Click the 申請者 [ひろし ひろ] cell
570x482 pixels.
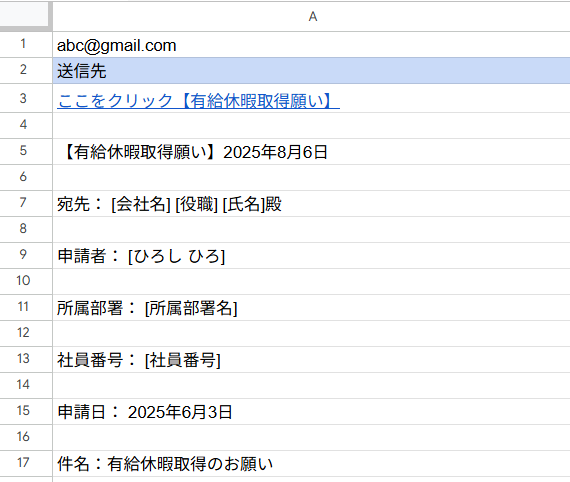coord(312,256)
